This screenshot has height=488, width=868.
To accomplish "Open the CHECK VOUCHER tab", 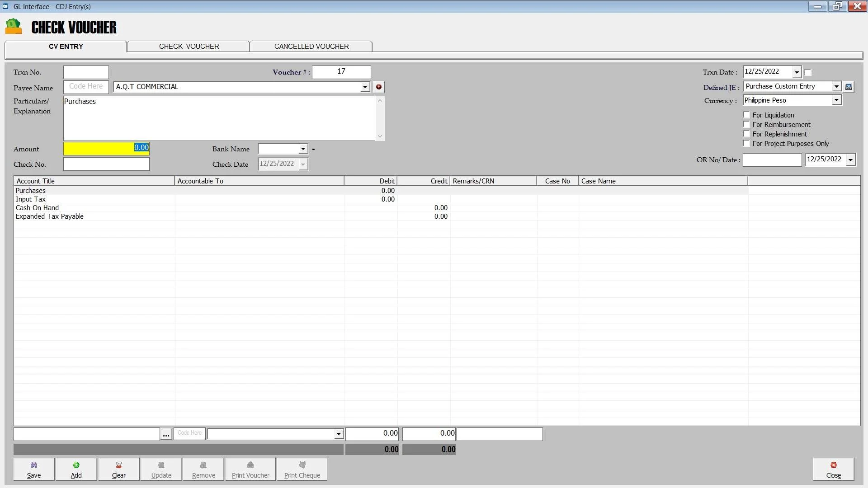I will [x=189, y=47].
